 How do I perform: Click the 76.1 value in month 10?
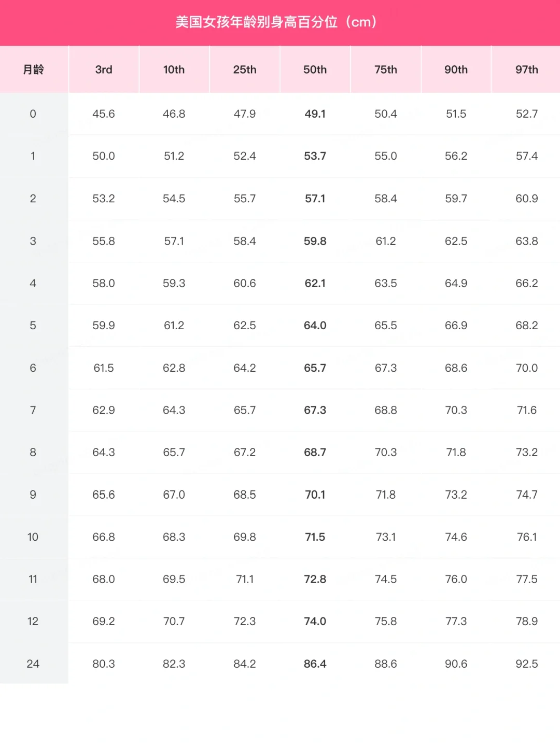tap(527, 537)
